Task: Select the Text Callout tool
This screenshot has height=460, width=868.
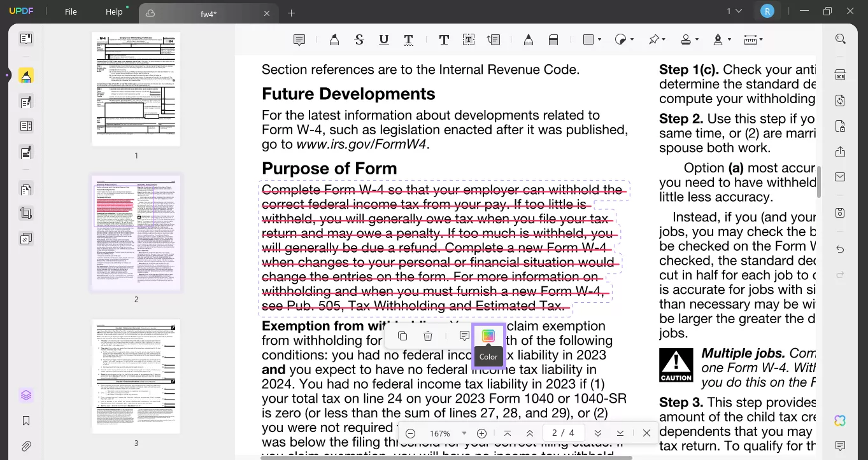Action: pyautogui.click(x=494, y=39)
